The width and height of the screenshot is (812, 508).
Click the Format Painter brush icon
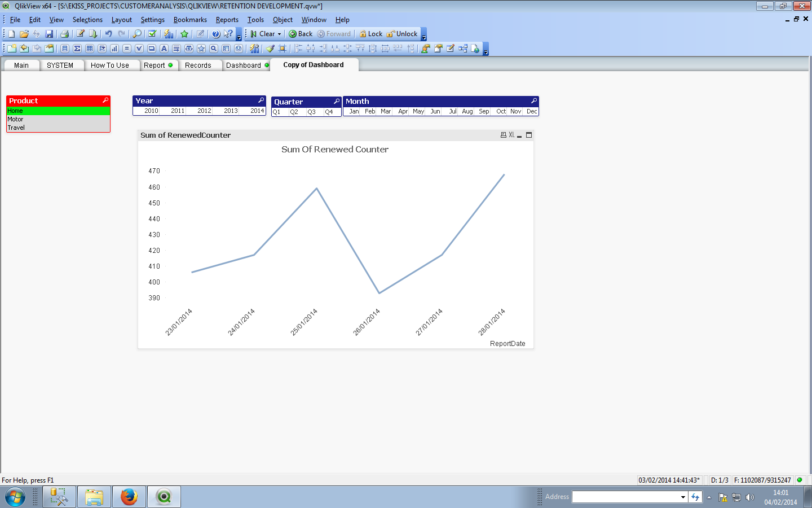coord(270,49)
